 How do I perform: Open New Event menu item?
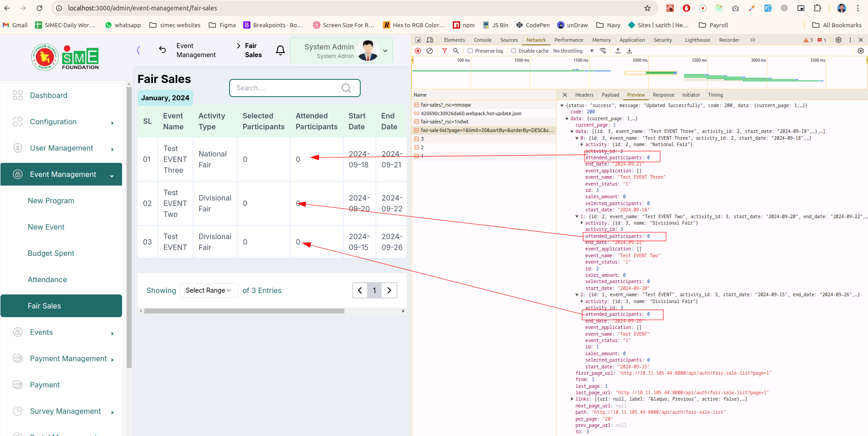(x=46, y=227)
